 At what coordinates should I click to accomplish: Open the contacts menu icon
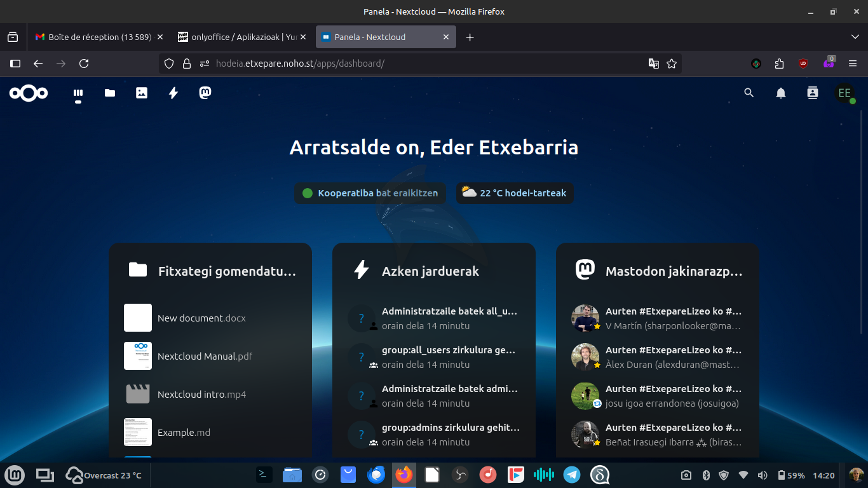tap(813, 93)
